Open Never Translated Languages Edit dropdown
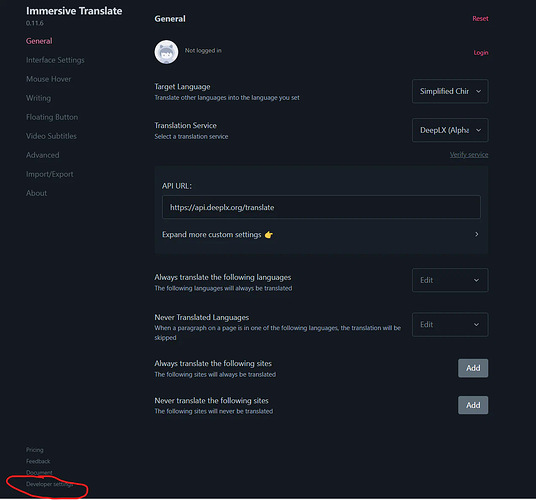Viewport: 536px width, 500px height. point(450,325)
